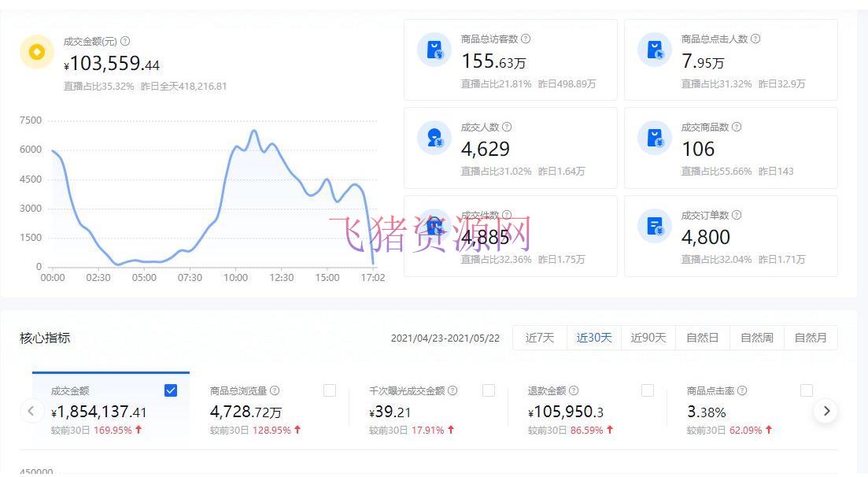The width and height of the screenshot is (868, 477).
Task: Select the 自然月 view option
Action: [x=811, y=337]
